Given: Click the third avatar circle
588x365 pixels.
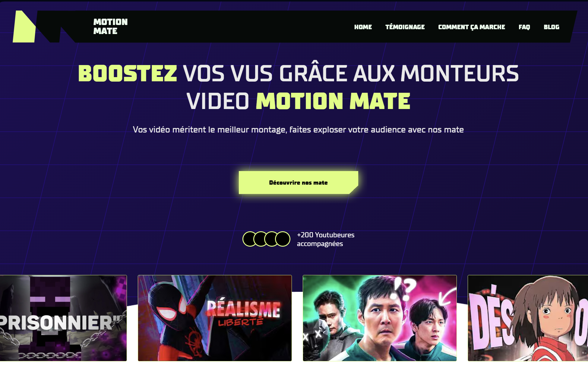Looking at the screenshot, I should click(272, 239).
